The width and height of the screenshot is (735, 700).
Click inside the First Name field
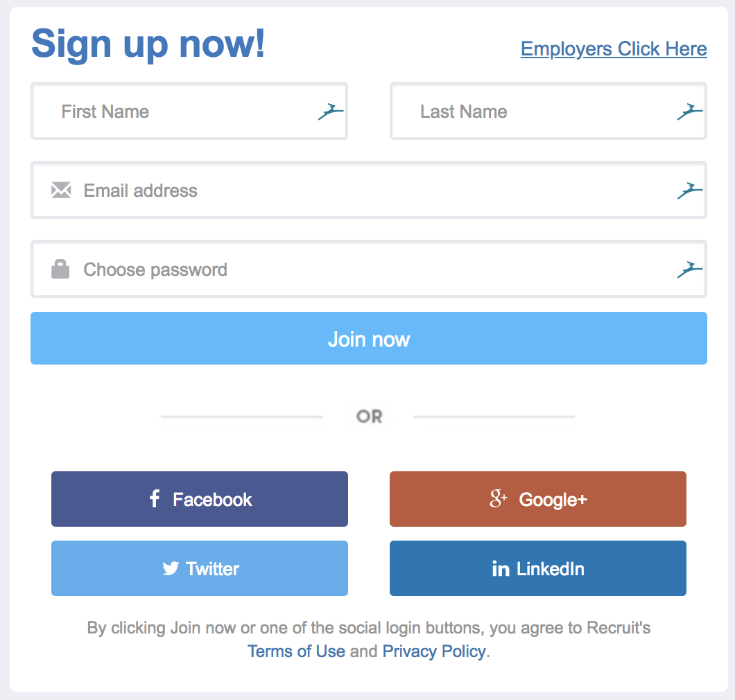(x=173, y=111)
